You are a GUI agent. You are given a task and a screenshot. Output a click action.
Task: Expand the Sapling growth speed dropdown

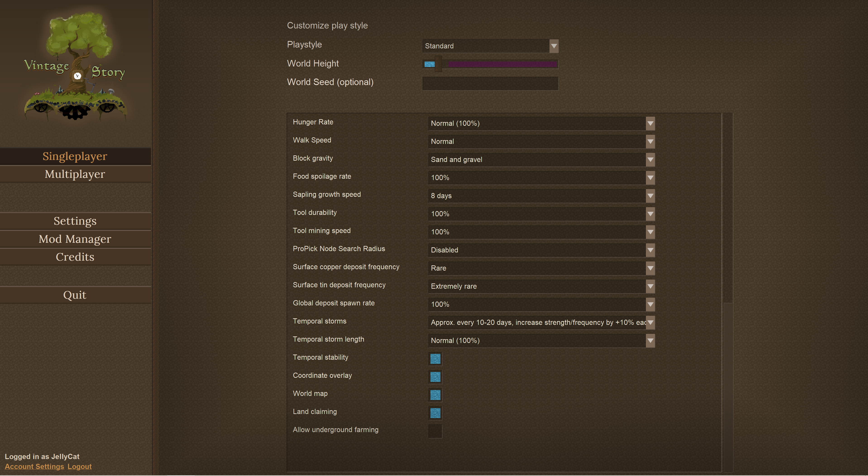[x=650, y=196]
